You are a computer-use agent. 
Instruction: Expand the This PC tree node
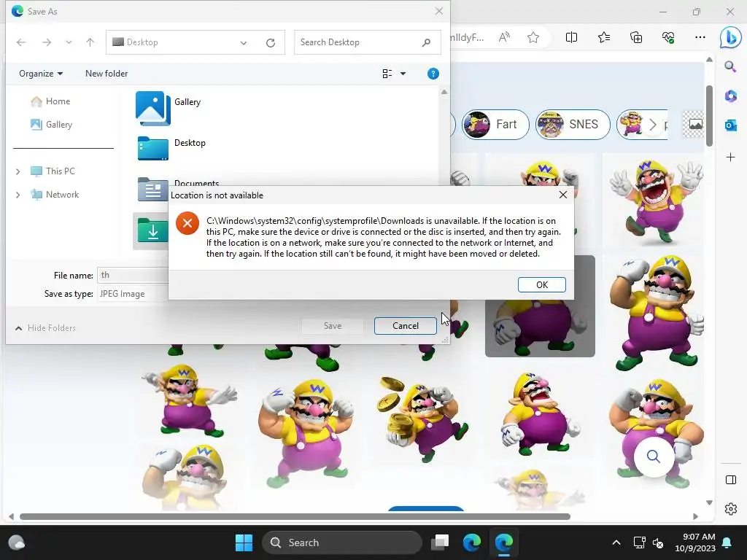click(x=18, y=171)
